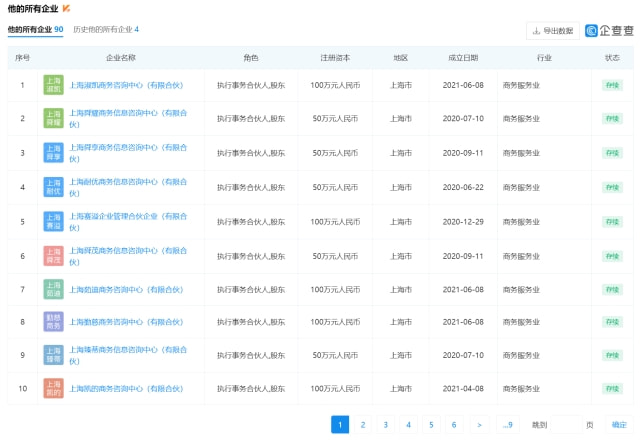Click 执行事务合伙人,股东 in row 10
The image size is (641, 444).
click(251, 388)
